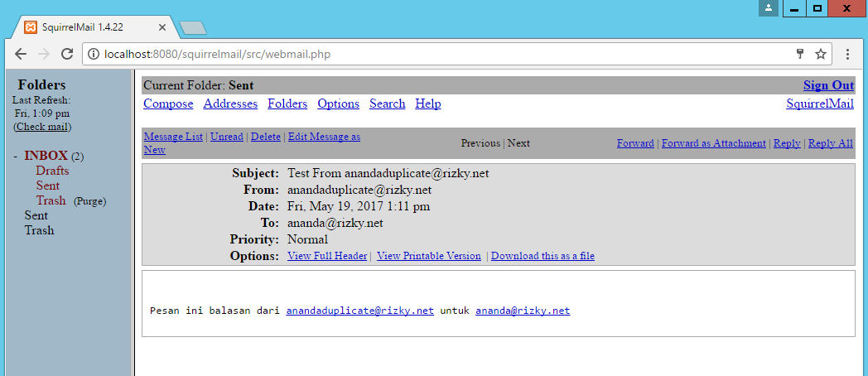Click Check mail in the folders pane

click(x=42, y=127)
